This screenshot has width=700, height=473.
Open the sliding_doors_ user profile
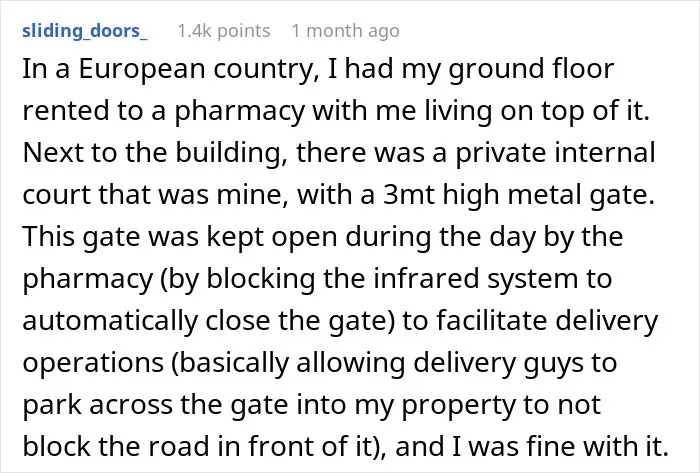point(85,31)
